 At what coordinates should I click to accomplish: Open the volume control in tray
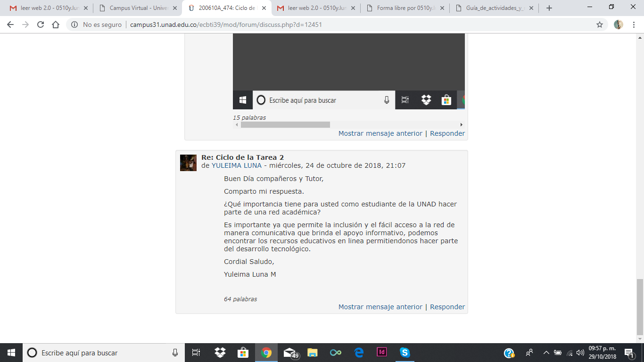(x=580, y=353)
